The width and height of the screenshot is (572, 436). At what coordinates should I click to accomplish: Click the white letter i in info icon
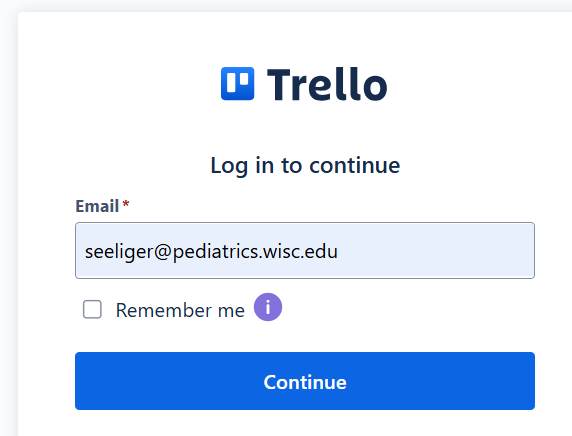pos(268,307)
